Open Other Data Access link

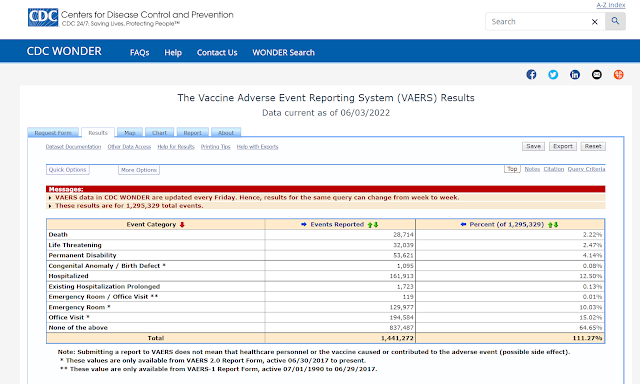point(129,147)
